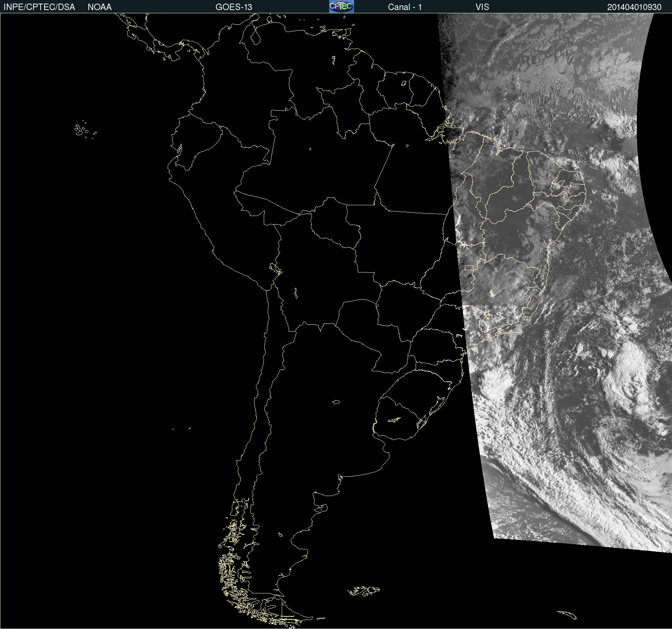Click the VIS channel label

coord(482,7)
